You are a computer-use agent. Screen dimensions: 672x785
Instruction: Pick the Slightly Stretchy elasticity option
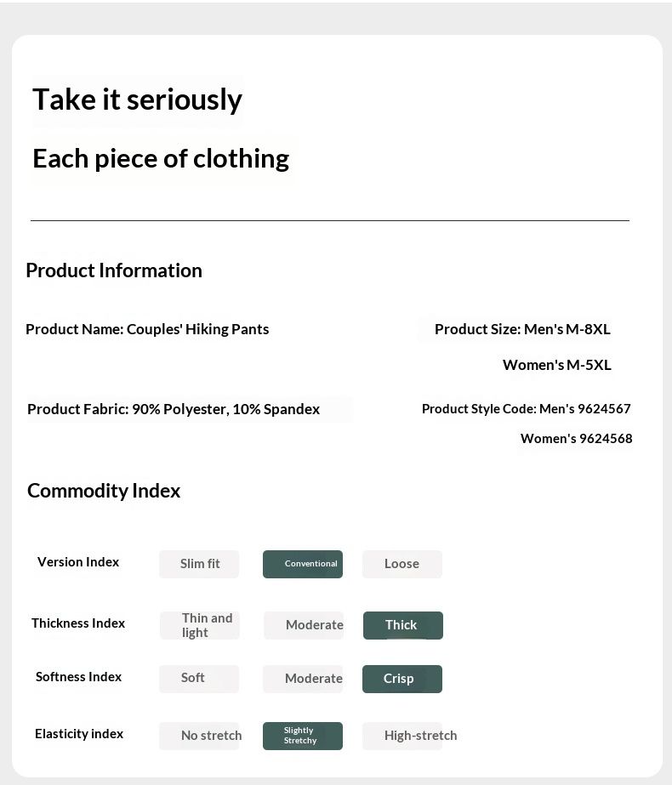tap(303, 736)
